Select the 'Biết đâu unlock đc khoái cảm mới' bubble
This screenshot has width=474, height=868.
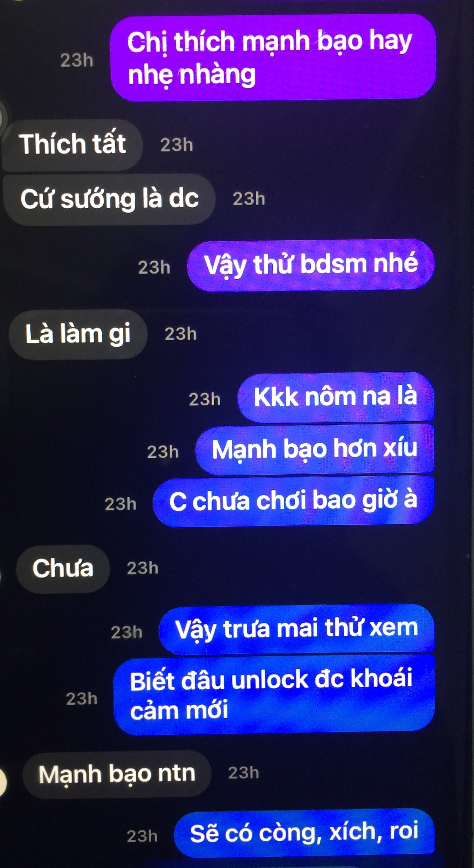pos(274,696)
